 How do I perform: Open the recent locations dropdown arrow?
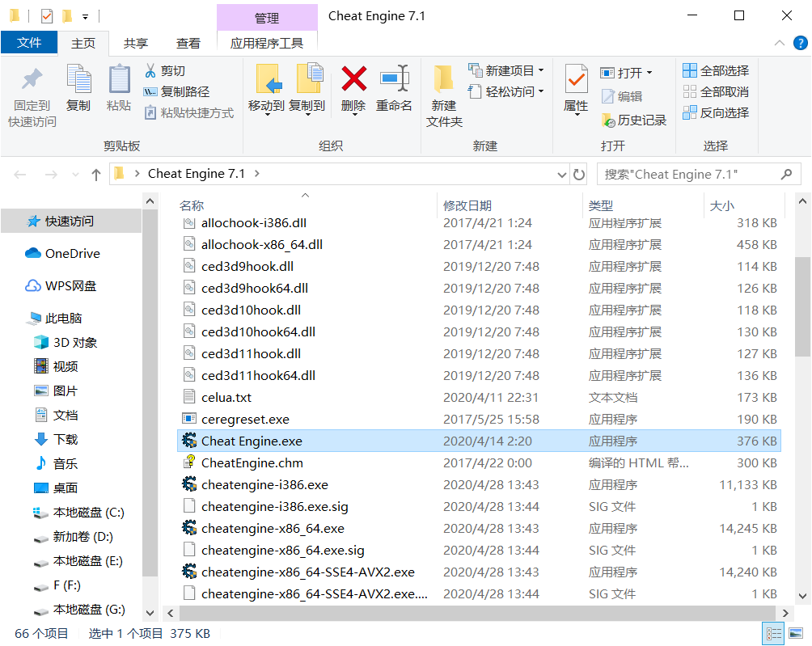(75, 175)
